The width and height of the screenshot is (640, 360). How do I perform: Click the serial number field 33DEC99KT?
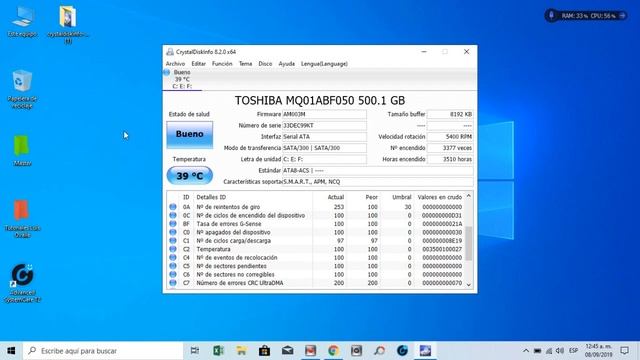(x=324, y=125)
